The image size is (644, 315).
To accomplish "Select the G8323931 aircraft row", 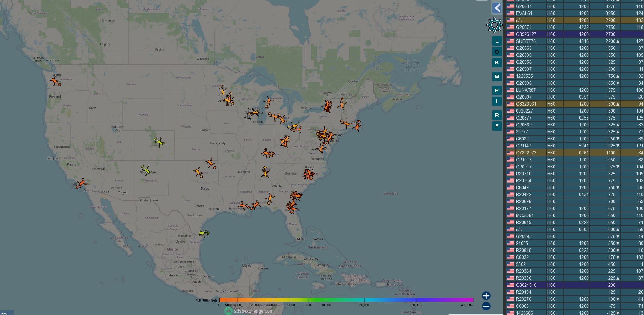I will (575, 104).
